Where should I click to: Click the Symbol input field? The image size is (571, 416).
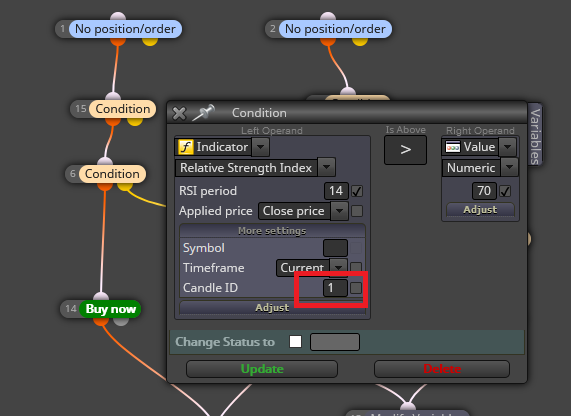(335, 248)
